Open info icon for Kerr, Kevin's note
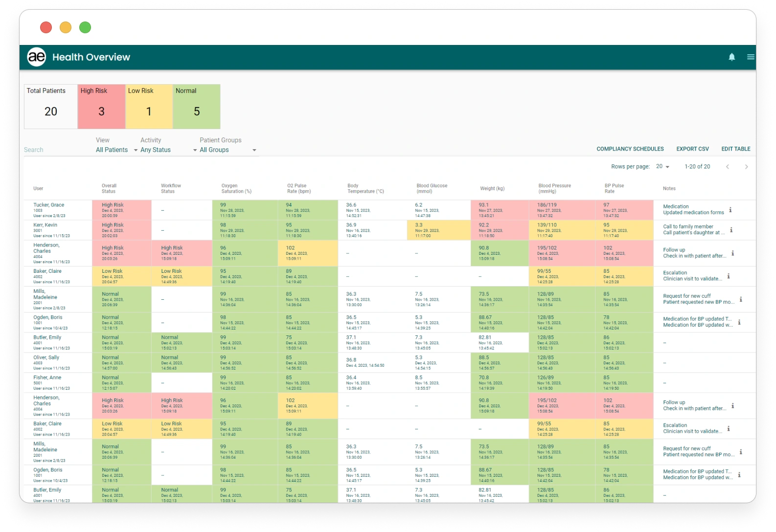 [x=731, y=230]
